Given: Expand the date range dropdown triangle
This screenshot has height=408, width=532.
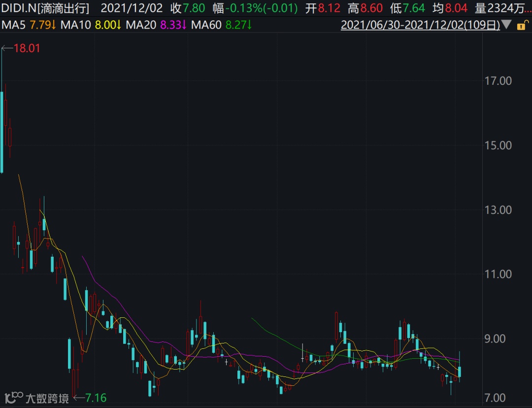Looking at the screenshot, I should (x=506, y=25).
